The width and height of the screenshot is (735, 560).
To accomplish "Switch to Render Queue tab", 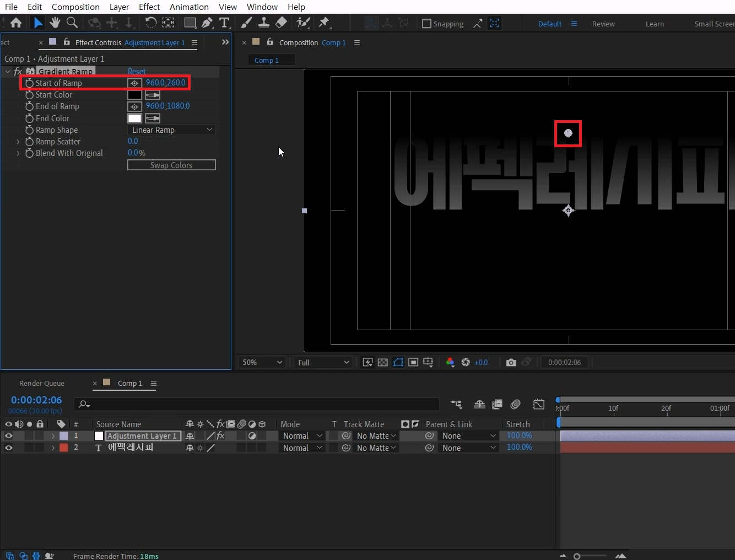I will (42, 383).
